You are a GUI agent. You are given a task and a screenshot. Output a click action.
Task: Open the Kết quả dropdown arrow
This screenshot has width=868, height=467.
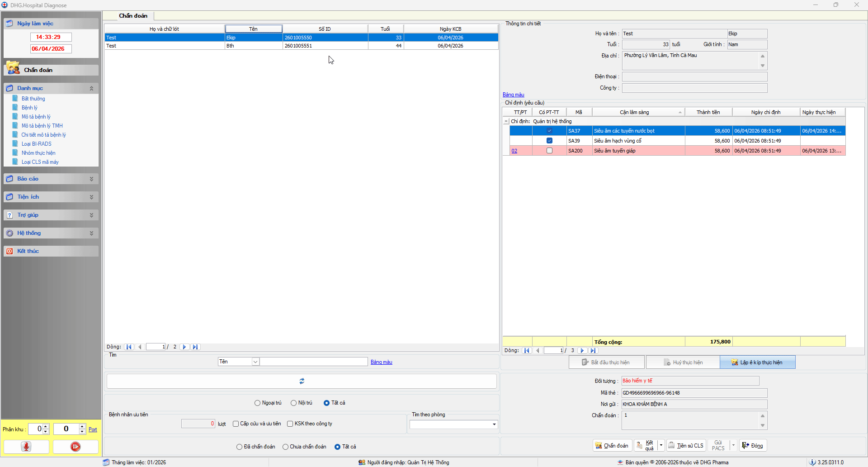pos(661,446)
